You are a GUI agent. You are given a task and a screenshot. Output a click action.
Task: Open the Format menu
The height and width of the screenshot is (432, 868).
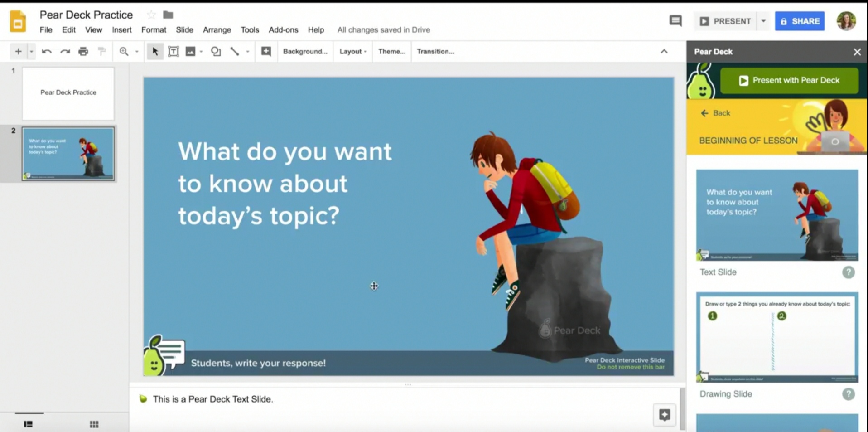click(154, 30)
